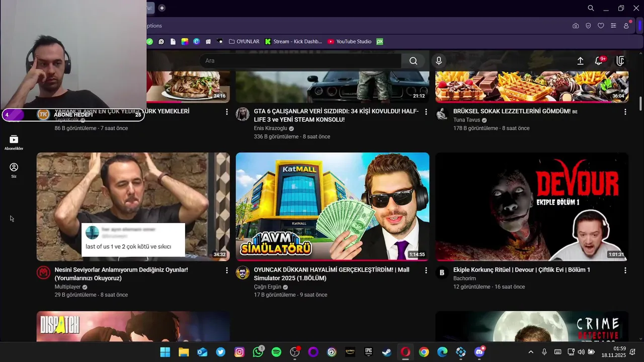
Task: Open WhatsApp from the taskbar
Action: (258, 352)
